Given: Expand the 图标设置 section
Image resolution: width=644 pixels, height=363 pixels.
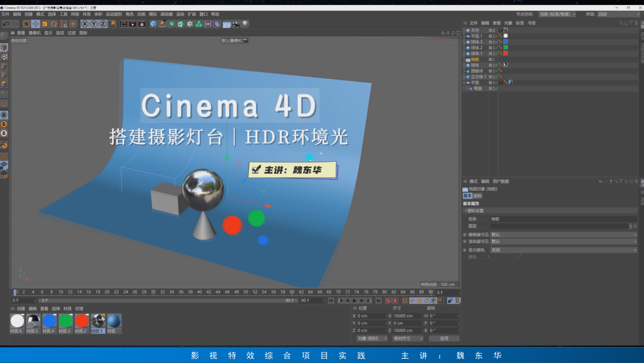Looking at the screenshot, I should point(475,211).
